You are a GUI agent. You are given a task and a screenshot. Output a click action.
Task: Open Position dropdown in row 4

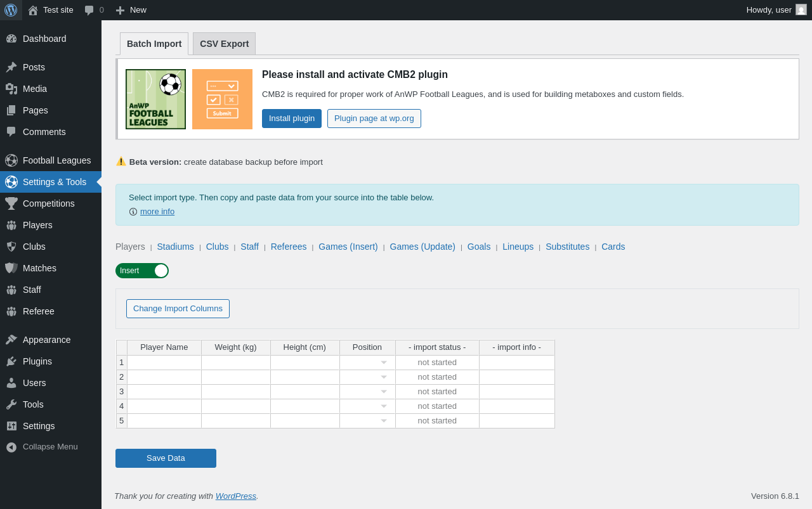point(384,406)
